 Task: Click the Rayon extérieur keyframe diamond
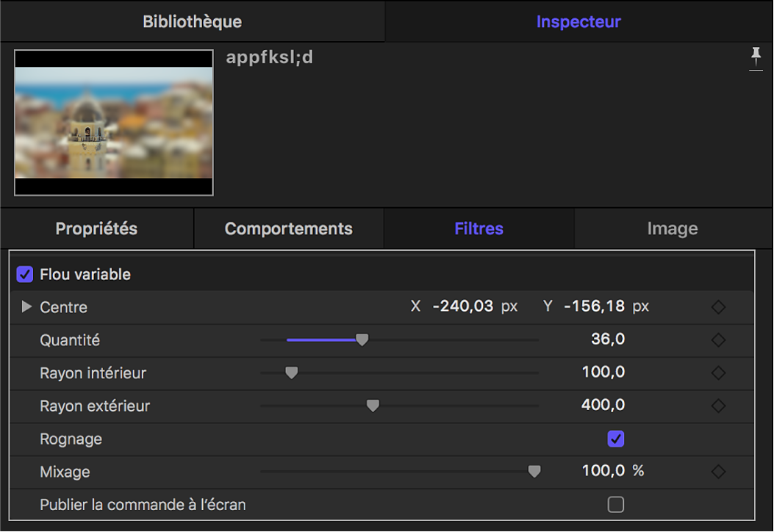[718, 406]
